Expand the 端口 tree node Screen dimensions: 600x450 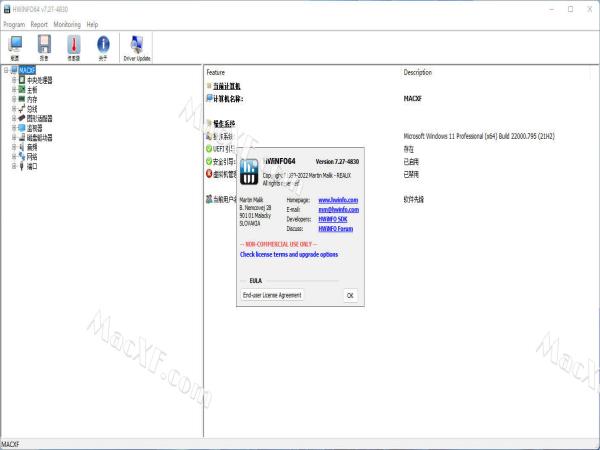[x=14, y=166]
